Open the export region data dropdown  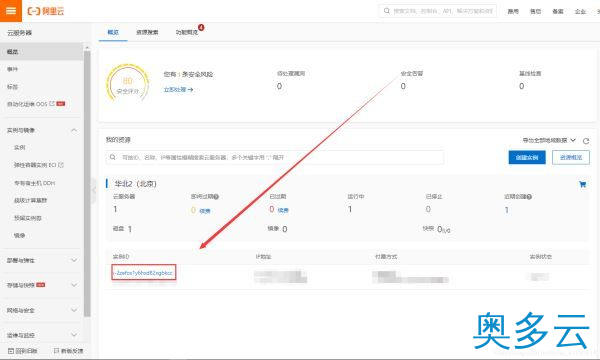pos(549,140)
